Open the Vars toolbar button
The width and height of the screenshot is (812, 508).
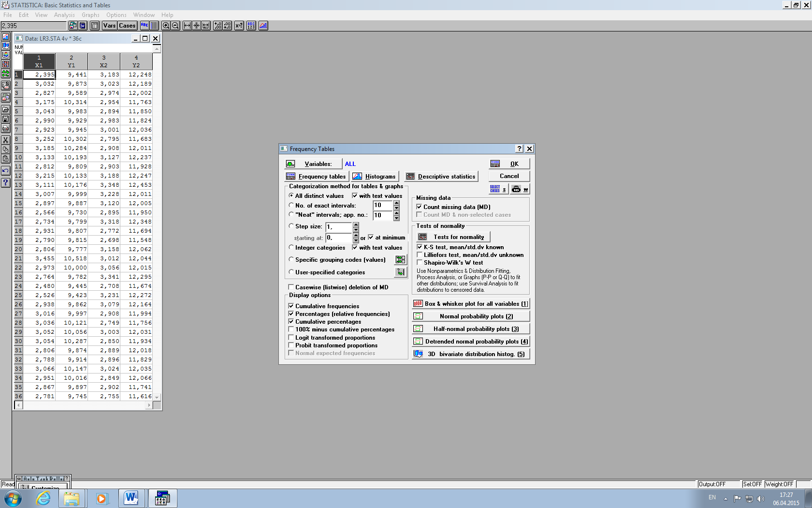pyautogui.click(x=109, y=26)
